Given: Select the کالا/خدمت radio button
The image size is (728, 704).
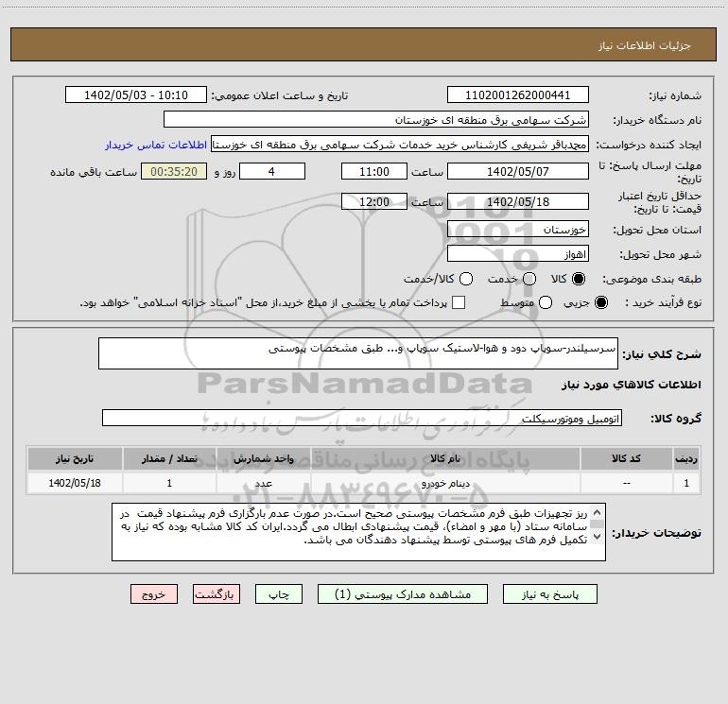Looking at the screenshot, I should (x=466, y=279).
